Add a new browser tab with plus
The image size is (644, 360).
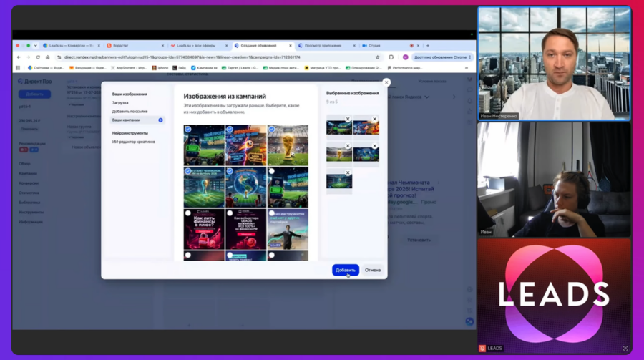pyautogui.click(x=428, y=46)
